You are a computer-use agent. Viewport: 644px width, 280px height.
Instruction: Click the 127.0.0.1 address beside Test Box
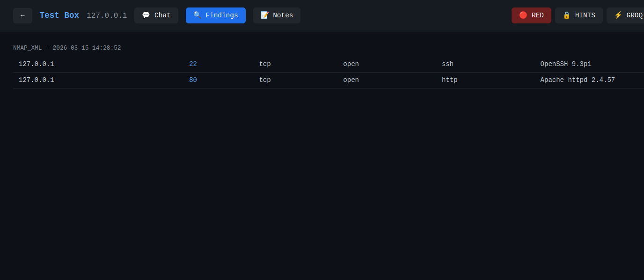(x=107, y=15)
